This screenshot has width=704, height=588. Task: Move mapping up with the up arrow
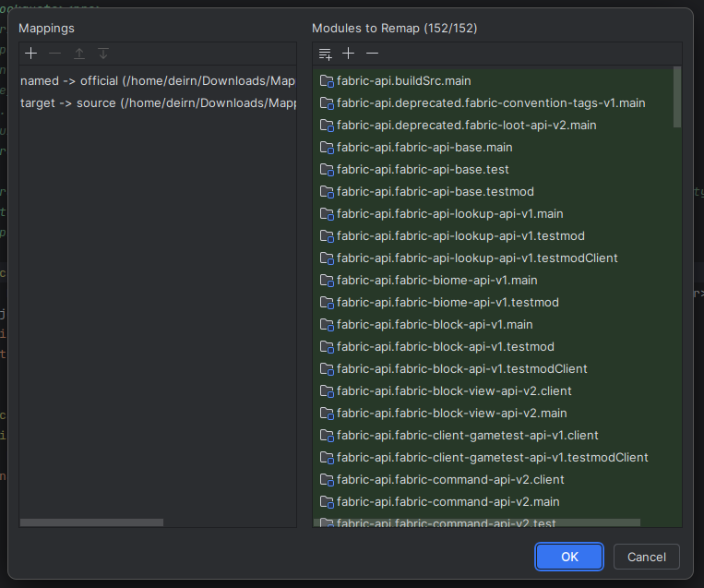79,54
